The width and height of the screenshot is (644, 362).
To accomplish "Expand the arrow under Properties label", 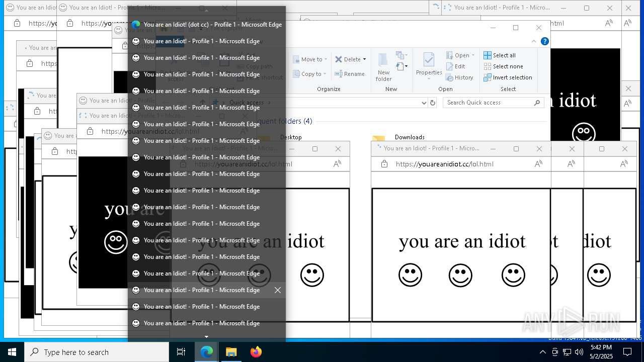I will coord(429,79).
